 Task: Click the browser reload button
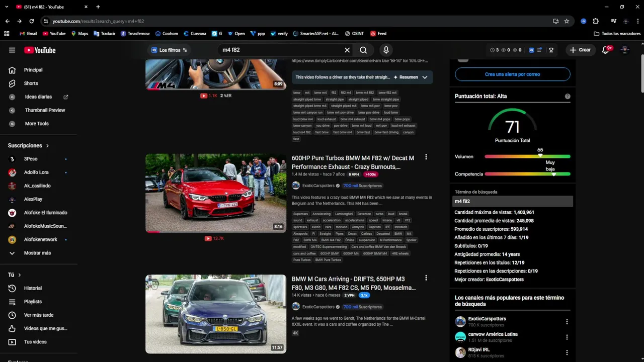tap(32, 21)
